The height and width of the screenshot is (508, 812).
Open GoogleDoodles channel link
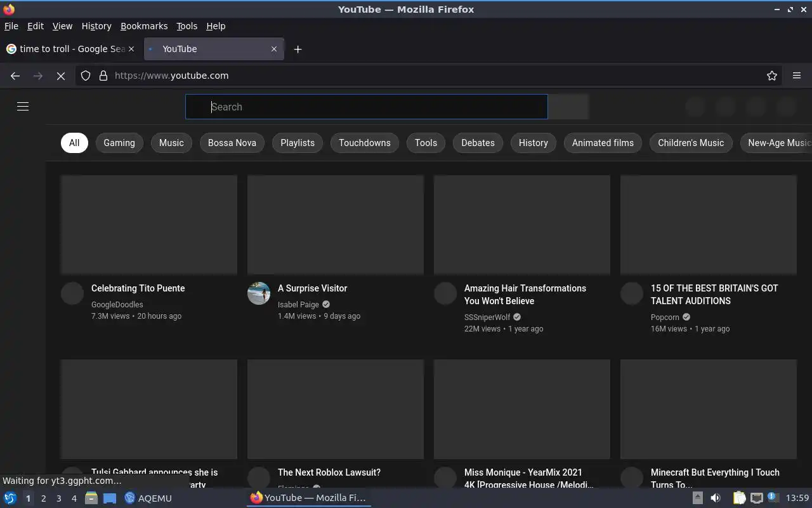pos(117,305)
